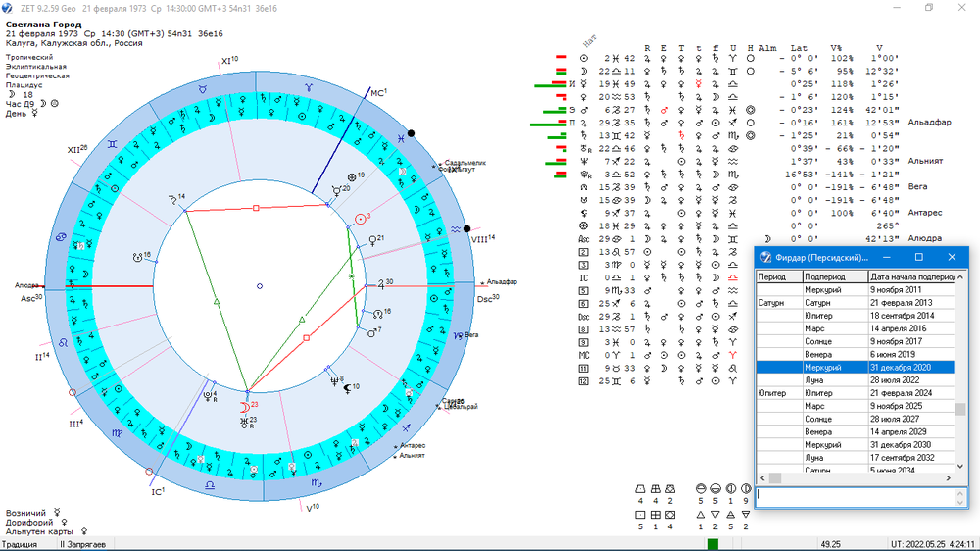Click the Тропический zodiac setting label
The image size is (980, 551).
click(29, 57)
